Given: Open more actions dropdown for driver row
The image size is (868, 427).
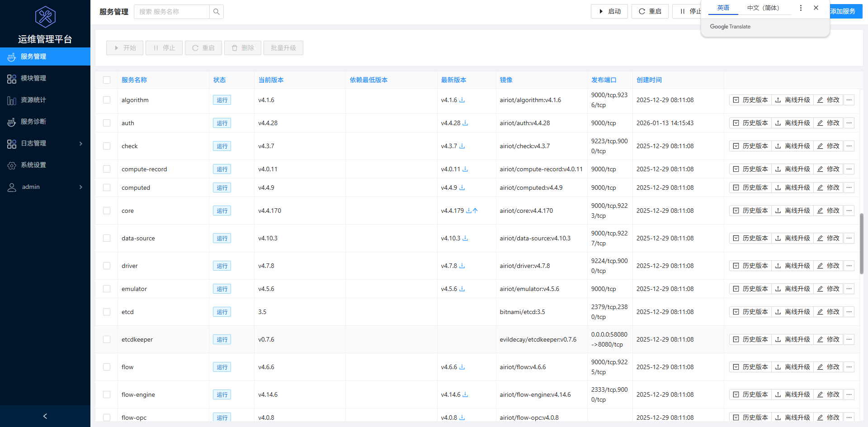Looking at the screenshot, I should [849, 266].
